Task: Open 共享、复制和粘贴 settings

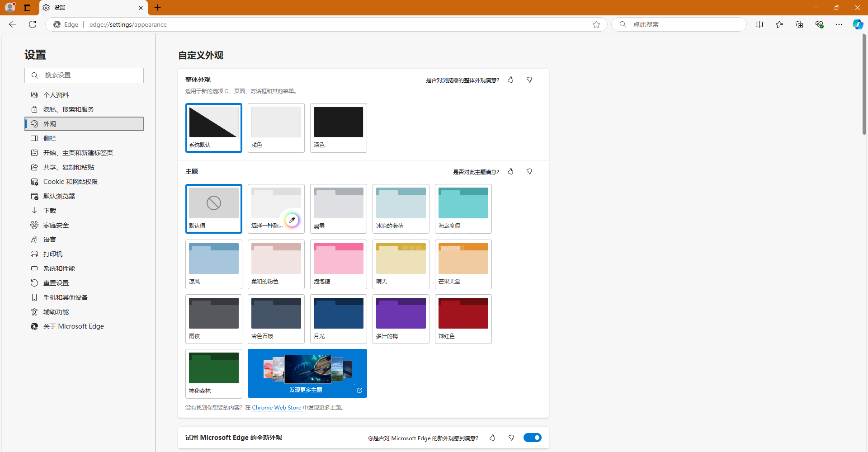Action: tap(84, 167)
